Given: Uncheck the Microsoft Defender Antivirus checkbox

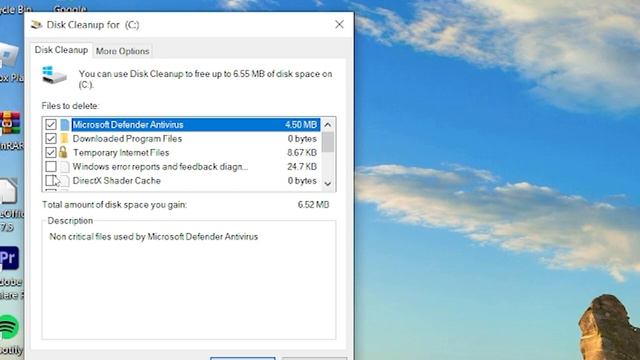Looking at the screenshot, I should pyautogui.click(x=51, y=124).
